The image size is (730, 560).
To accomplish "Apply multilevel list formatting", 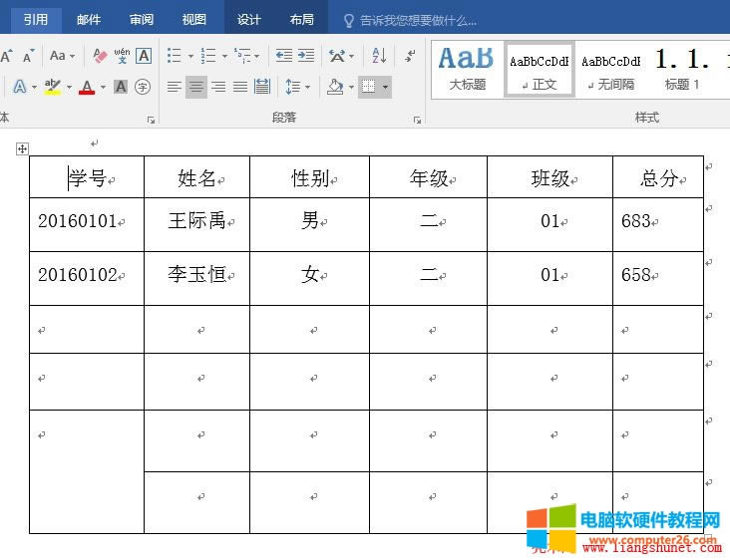I will tap(242, 56).
